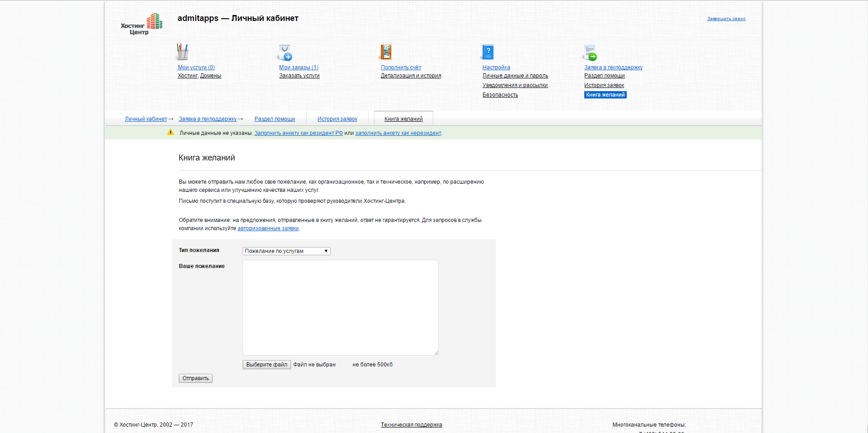Click Завершить сеанс to log out
This screenshot has height=433, width=868.
[726, 19]
